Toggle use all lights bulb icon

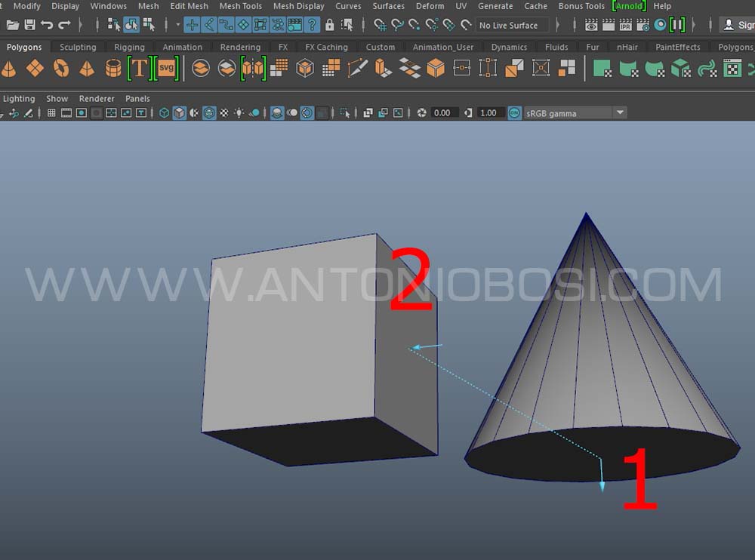click(239, 113)
